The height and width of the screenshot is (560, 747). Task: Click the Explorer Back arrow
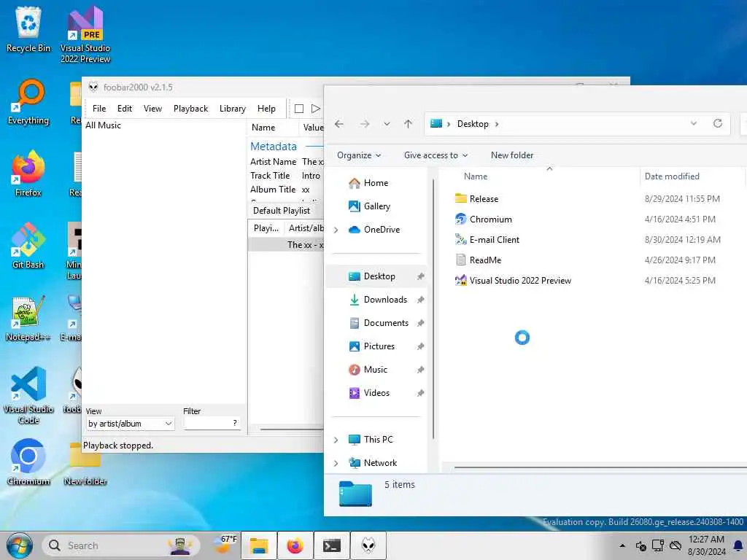click(339, 124)
